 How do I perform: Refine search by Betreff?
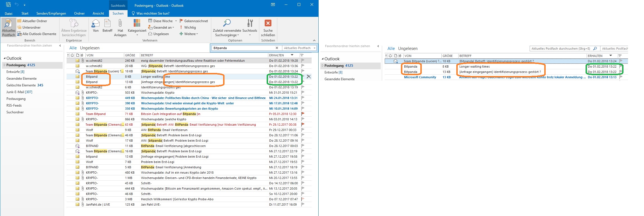(x=107, y=26)
